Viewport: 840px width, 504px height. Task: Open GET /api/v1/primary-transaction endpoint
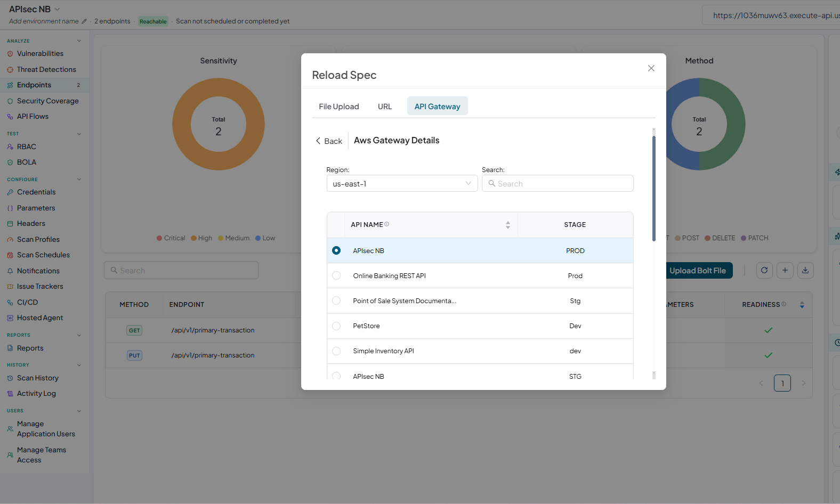213,330
